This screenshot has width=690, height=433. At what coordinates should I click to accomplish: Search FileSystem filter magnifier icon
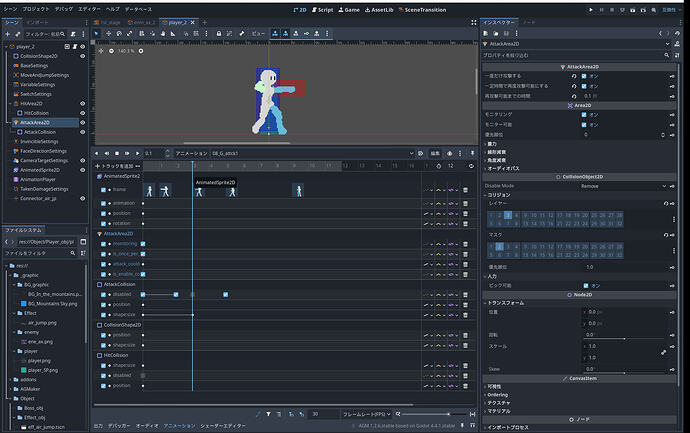pyautogui.click(x=73, y=253)
